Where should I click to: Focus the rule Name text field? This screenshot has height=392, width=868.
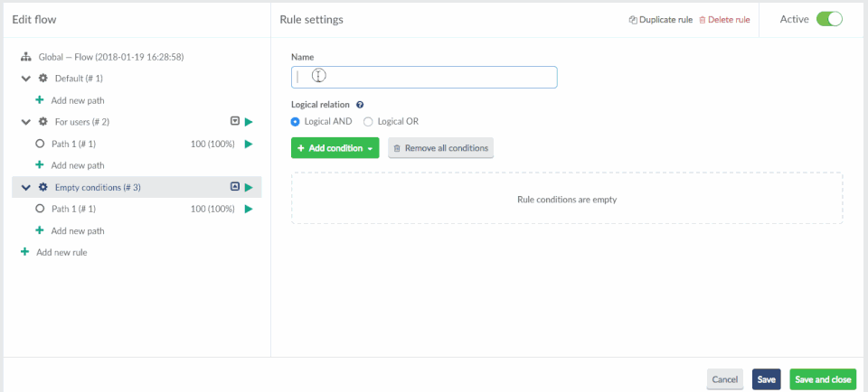[424, 78]
